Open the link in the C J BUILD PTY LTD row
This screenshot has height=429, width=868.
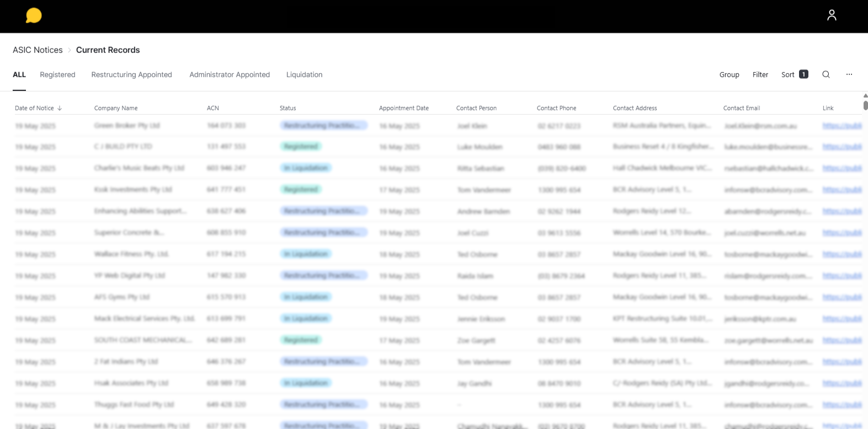tap(842, 147)
